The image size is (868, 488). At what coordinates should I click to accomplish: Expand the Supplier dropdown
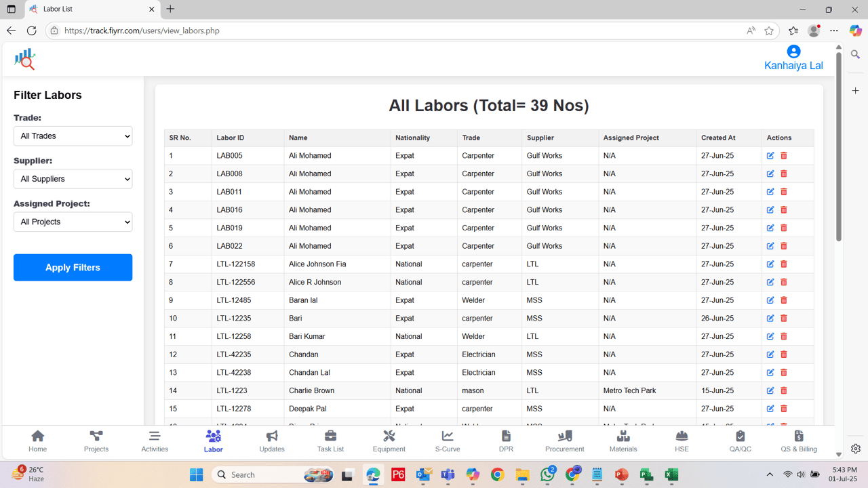tap(73, 178)
